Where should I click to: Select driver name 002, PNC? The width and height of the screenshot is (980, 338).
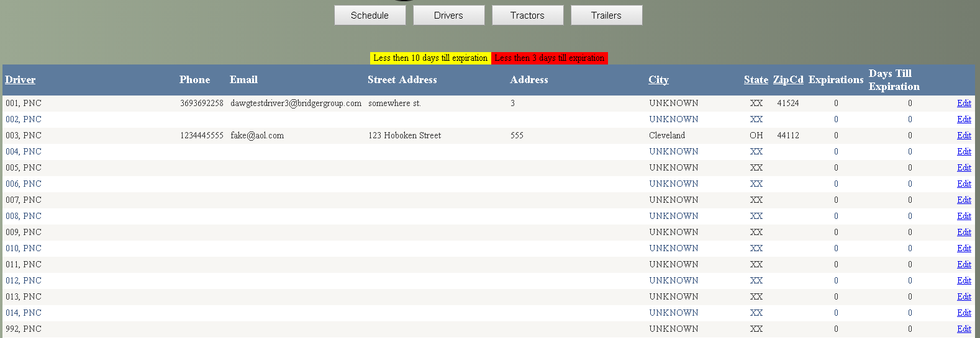(24, 119)
